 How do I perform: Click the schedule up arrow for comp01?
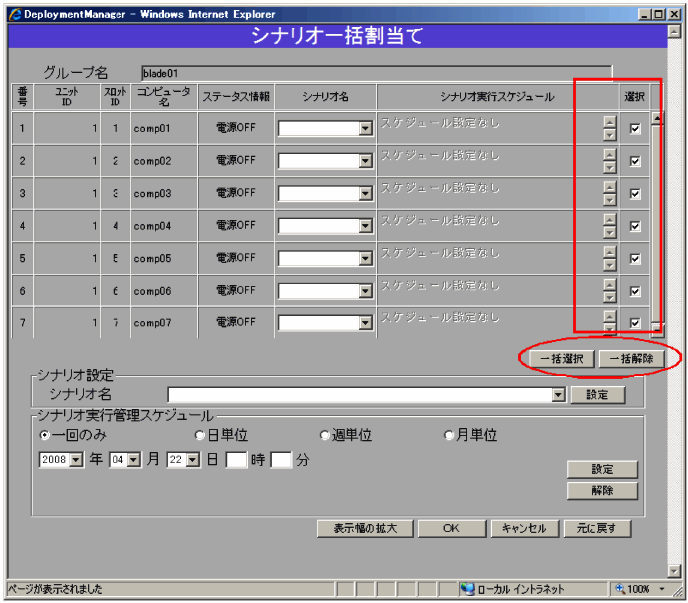tap(609, 122)
